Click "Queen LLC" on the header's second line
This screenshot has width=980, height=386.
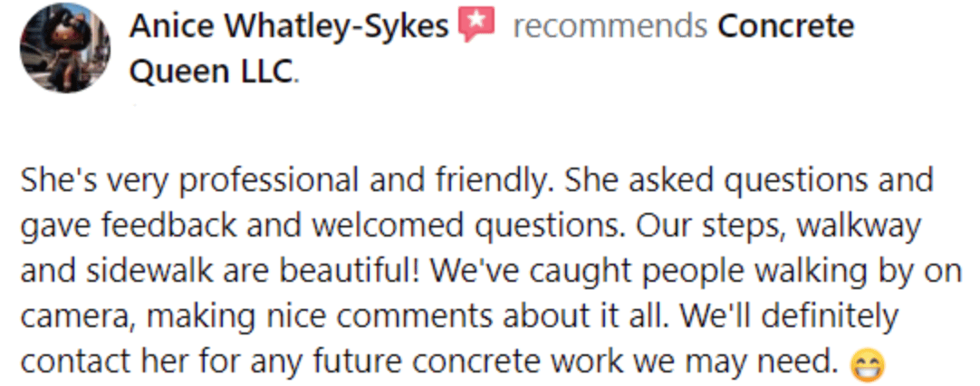[x=211, y=72]
